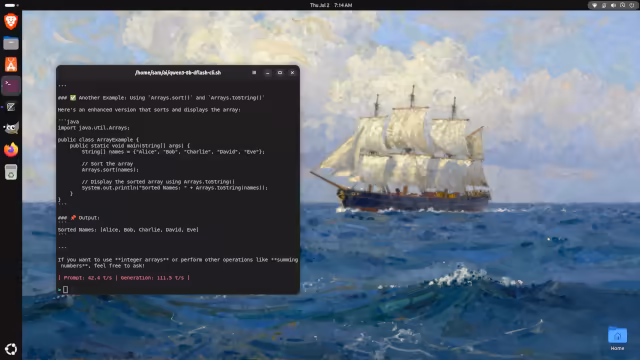This screenshot has height=360, width=640.
Task: Open the Trash in the dock
Action: pyautogui.click(x=11, y=172)
